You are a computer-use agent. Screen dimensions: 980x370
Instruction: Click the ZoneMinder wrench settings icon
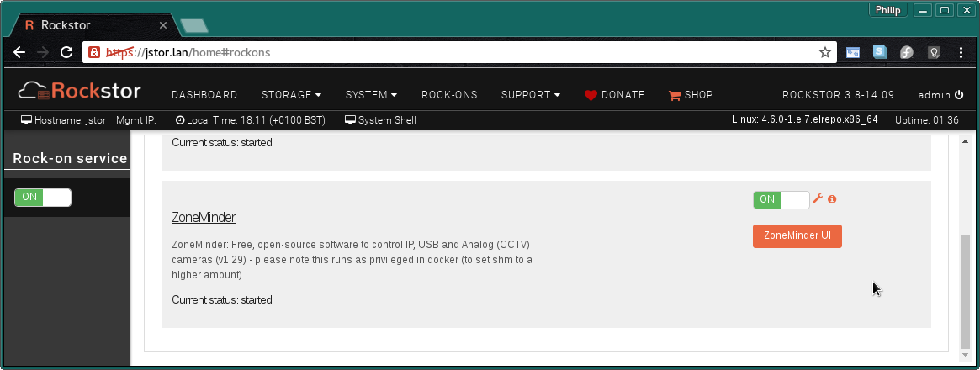tap(817, 198)
